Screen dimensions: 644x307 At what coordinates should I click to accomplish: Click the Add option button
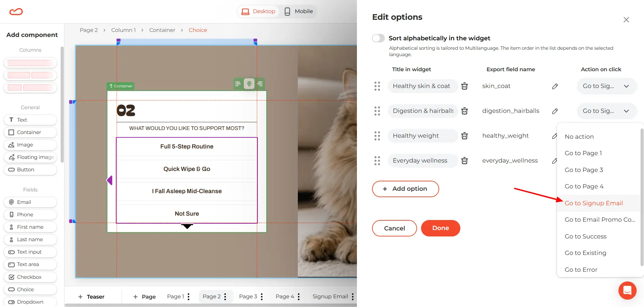click(x=405, y=189)
